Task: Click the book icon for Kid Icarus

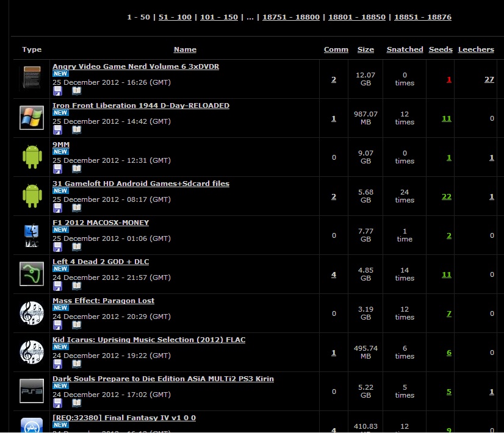Action: tap(76, 363)
